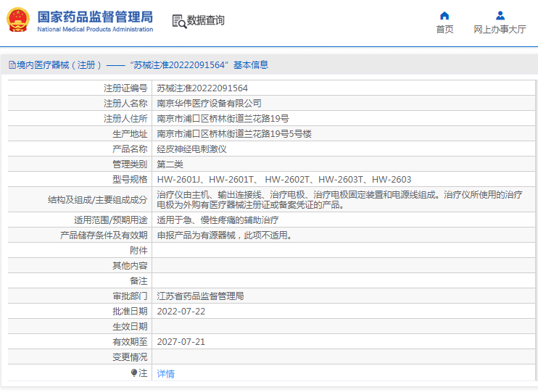Open the 详情 link in 注 row
This screenshot has height=392, width=538.
click(166, 374)
